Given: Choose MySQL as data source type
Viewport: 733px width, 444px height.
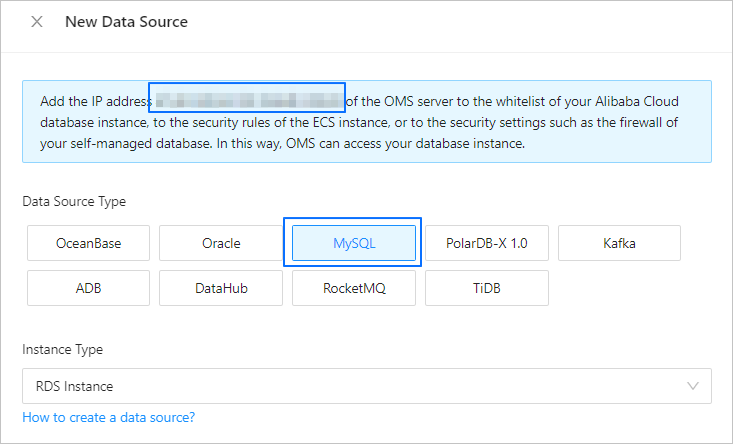Looking at the screenshot, I should coord(354,243).
